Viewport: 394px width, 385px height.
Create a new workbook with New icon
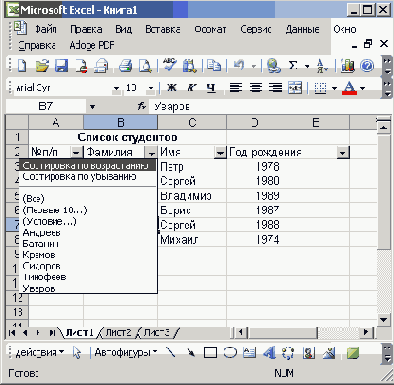coord(22,65)
